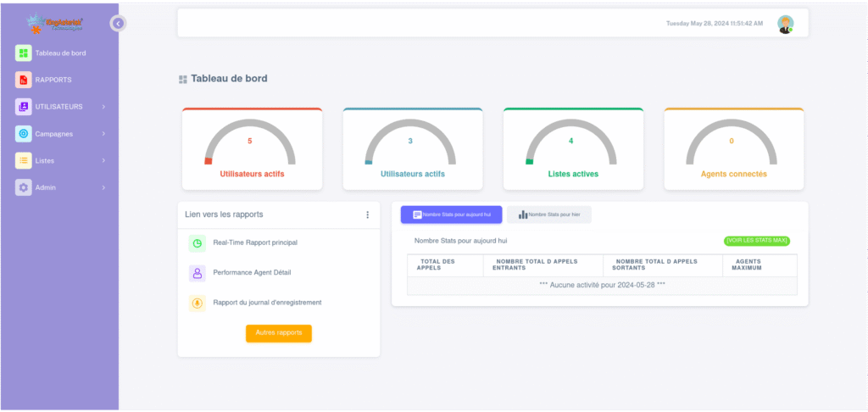This screenshot has height=412, width=868.
Task: Open the user avatar in the top bar
Action: coord(786,25)
